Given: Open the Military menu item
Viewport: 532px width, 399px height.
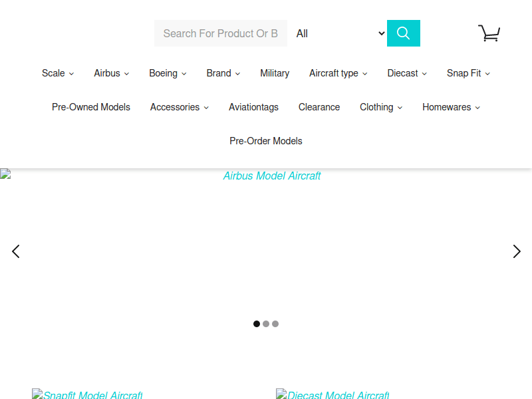Looking at the screenshot, I should coord(275,73).
